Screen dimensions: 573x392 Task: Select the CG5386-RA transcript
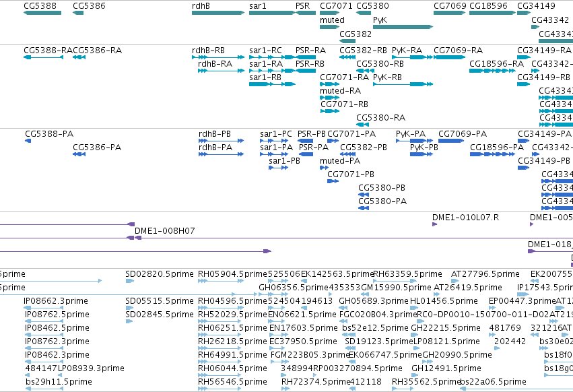click(x=79, y=57)
